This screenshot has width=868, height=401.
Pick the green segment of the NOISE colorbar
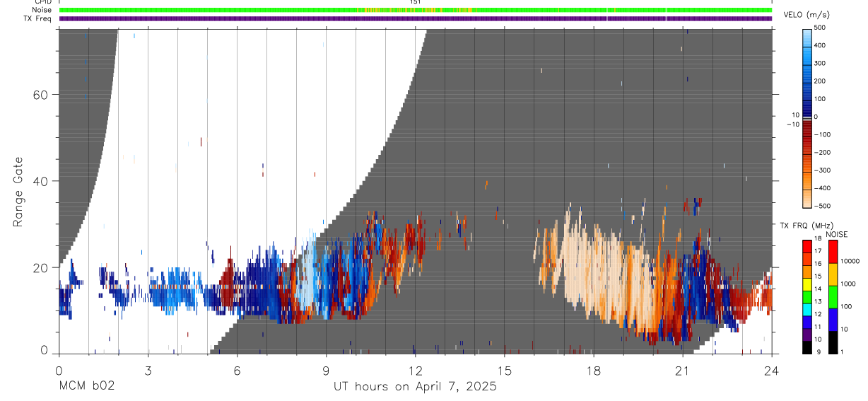833,297
